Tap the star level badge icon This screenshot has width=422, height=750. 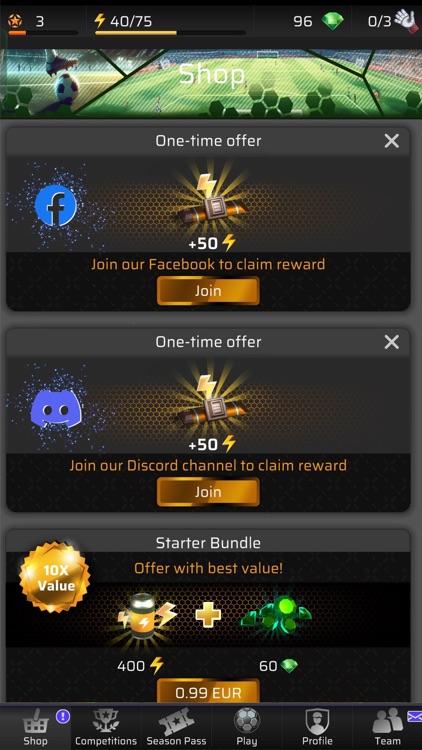click(x=16, y=21)
